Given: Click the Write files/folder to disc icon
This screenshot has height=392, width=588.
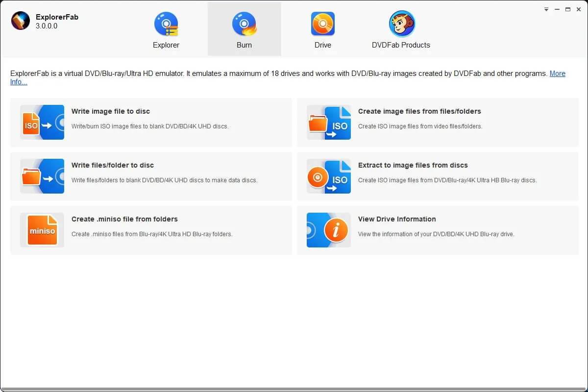Looking at the screenshot, I should click(42, 176).
